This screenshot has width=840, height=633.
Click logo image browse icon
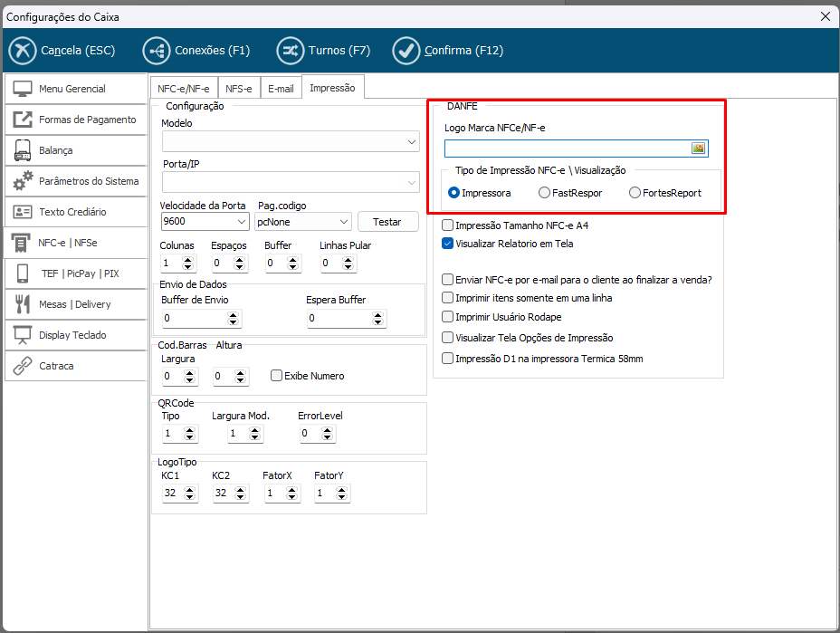pos(698,149)
